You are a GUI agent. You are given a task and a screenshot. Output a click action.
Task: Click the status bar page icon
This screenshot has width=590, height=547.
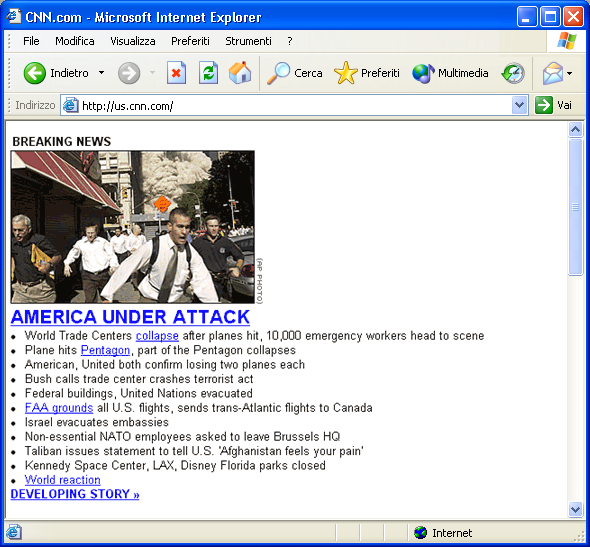(14, 533)
